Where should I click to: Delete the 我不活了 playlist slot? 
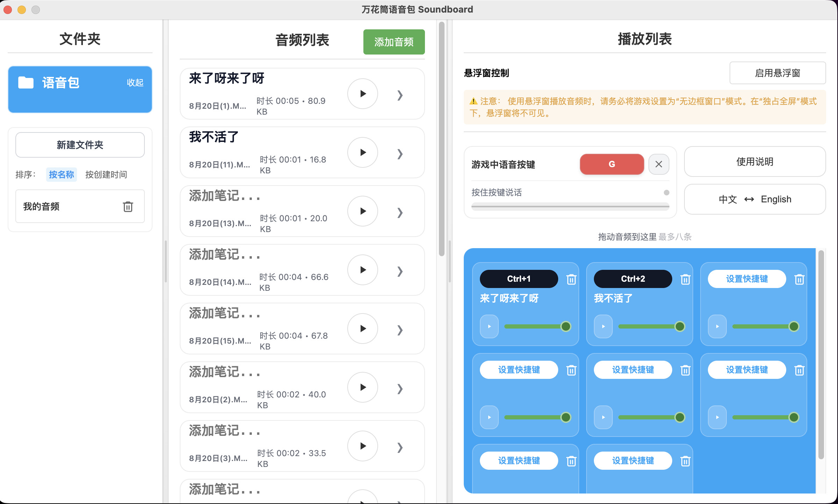tap(685, 279)
